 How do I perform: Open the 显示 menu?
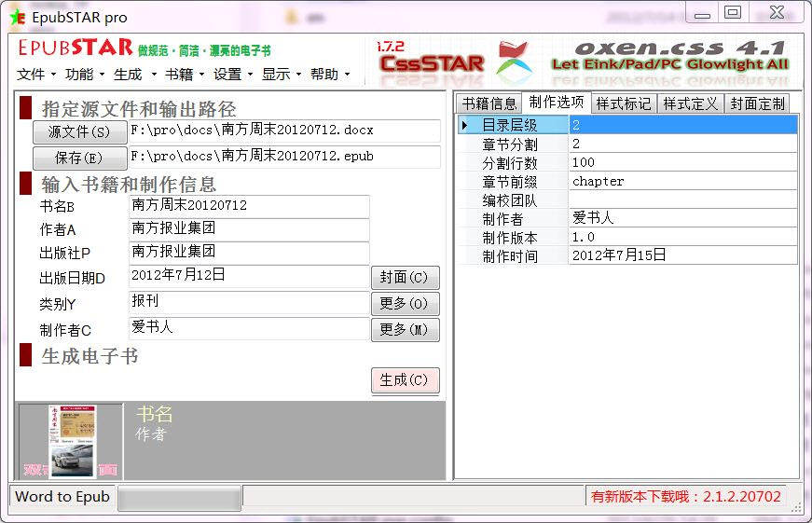282,75
